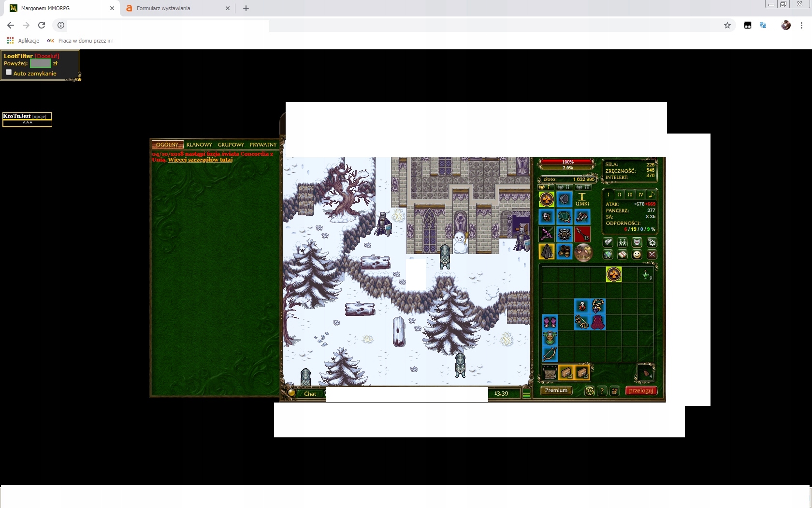Click the skull ring item in inventory

point(582,306)
